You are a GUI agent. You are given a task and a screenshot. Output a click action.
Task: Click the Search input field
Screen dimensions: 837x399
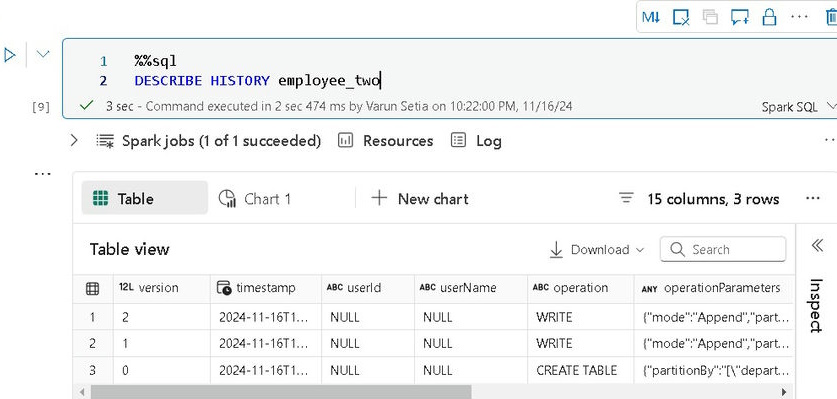point(723,249)
